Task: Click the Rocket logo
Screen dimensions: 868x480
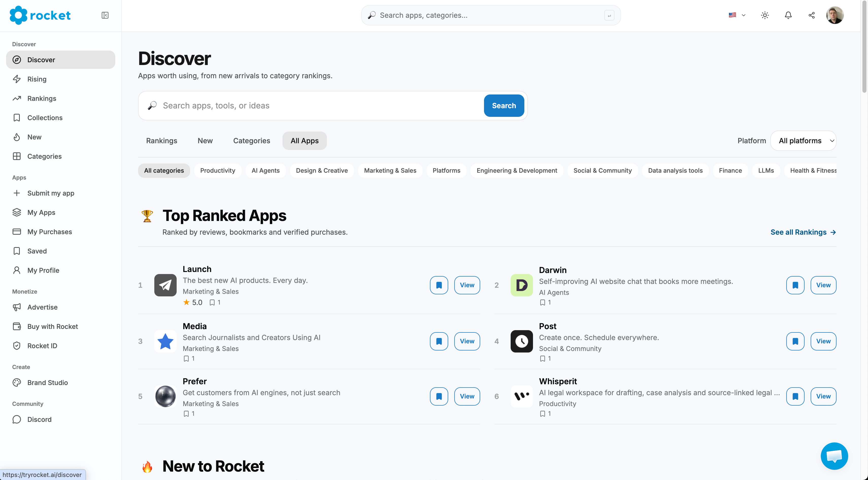Action: [x=40, y=15]
